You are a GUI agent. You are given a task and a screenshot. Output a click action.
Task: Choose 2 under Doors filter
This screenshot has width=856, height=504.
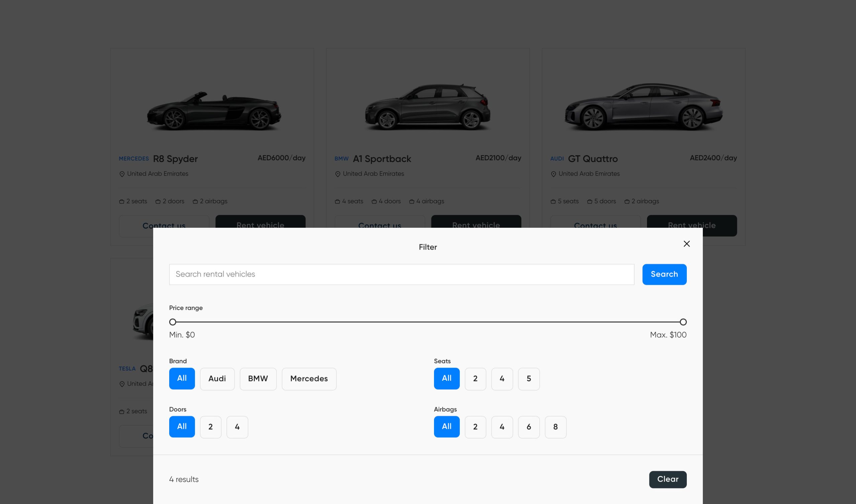[x=210, y=427]
